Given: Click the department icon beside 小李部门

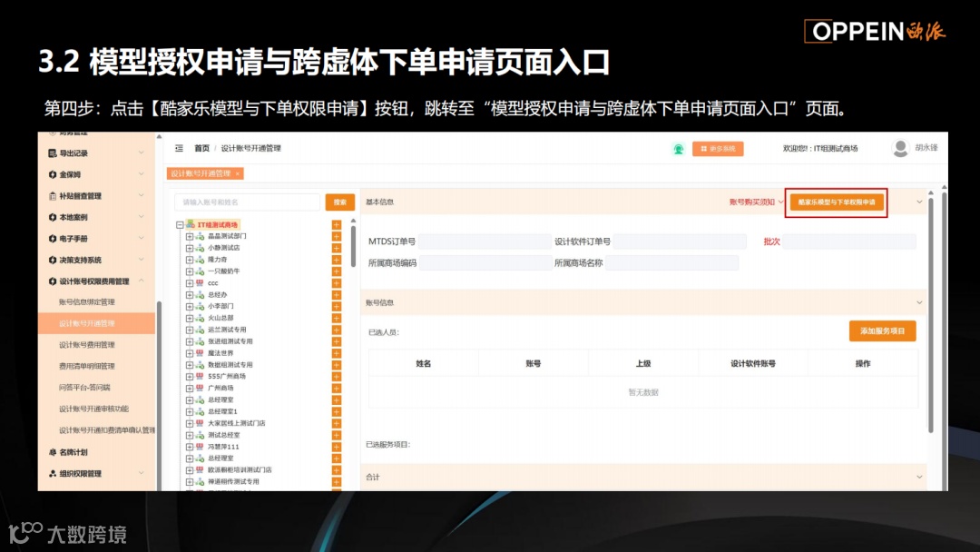Looking at the screenshot, I should (200, 306).
